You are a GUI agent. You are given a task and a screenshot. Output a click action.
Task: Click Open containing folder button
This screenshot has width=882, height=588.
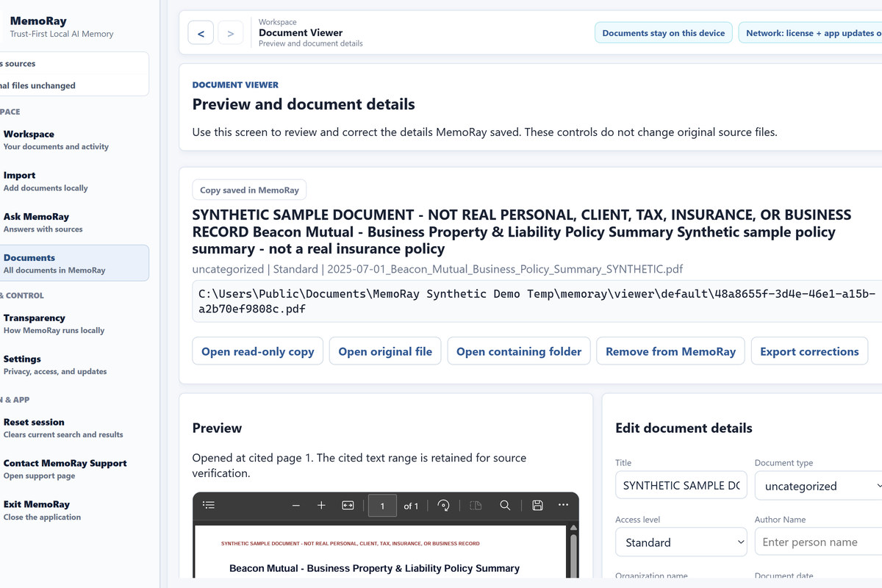click(519, 351)
